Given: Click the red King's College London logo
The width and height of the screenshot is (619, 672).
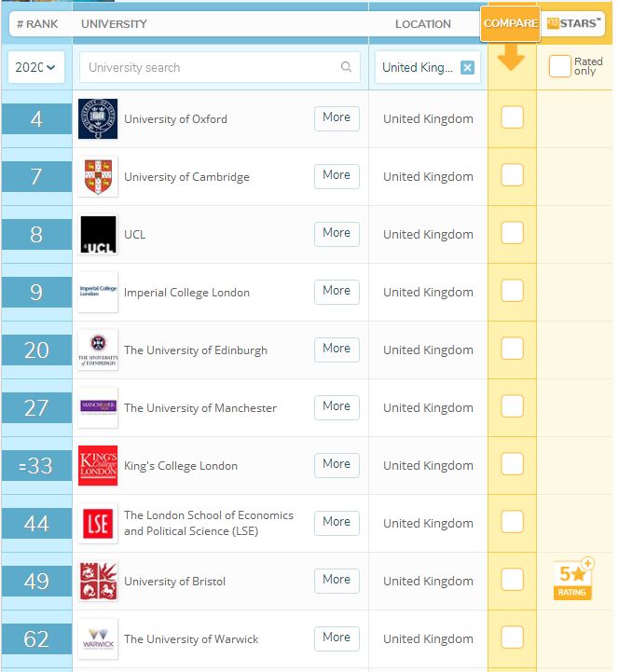Looking at the screenshot, I should (x=98, y=465).
